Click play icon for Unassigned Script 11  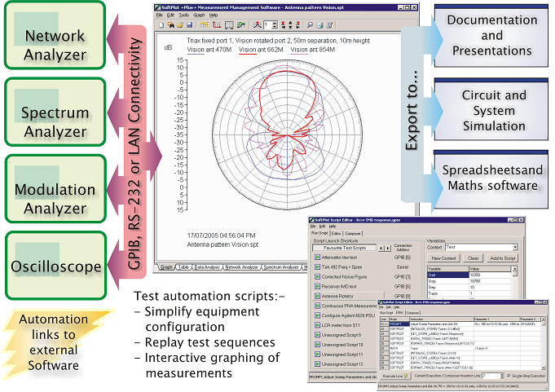click(x=317, y=355)
